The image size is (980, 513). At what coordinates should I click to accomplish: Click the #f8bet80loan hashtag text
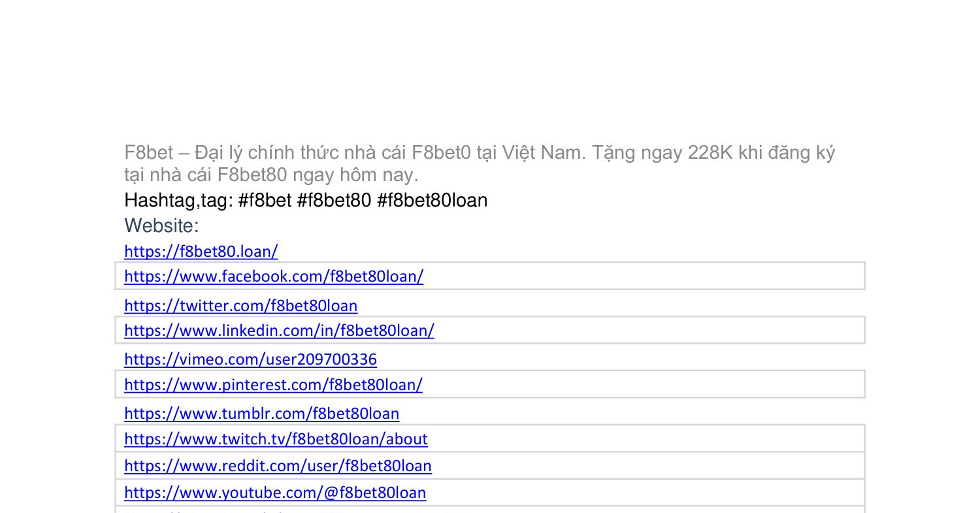point(432,201)
